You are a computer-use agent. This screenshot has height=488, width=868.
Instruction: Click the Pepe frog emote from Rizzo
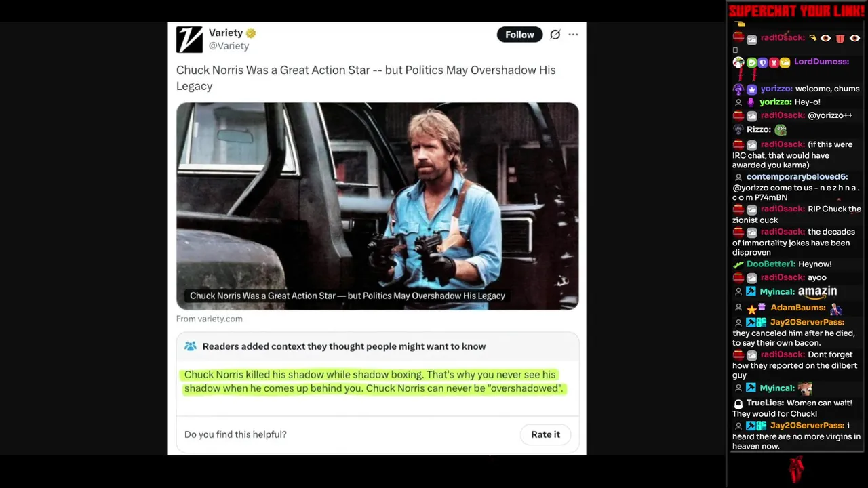coord(781,129)
